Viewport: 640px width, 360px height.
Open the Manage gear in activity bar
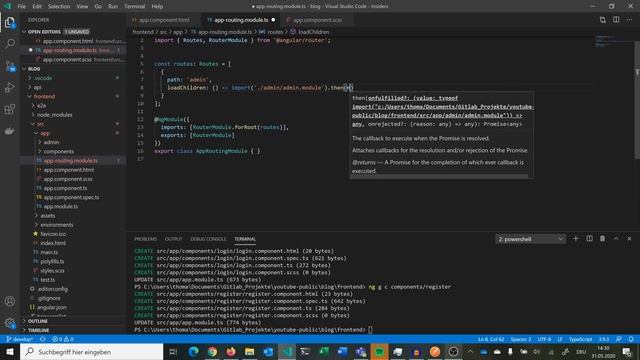click(10, 323)
